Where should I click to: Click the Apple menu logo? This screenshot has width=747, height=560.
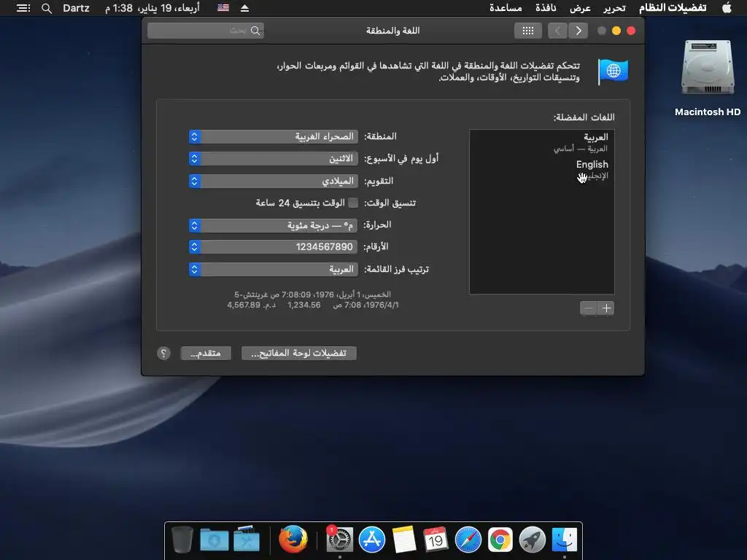(727, 7)
